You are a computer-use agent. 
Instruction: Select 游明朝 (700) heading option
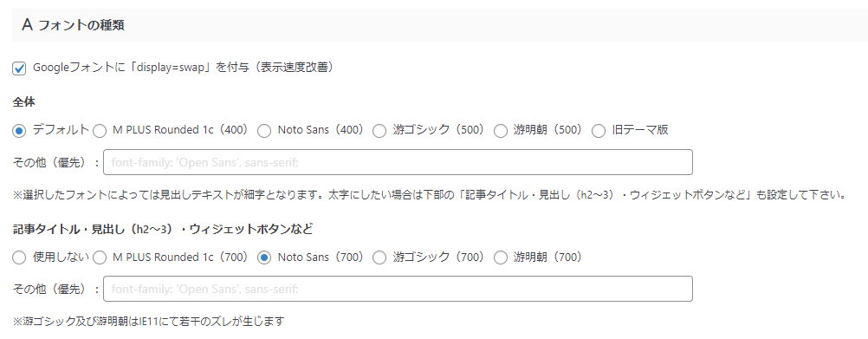click(x=500, y=258)
